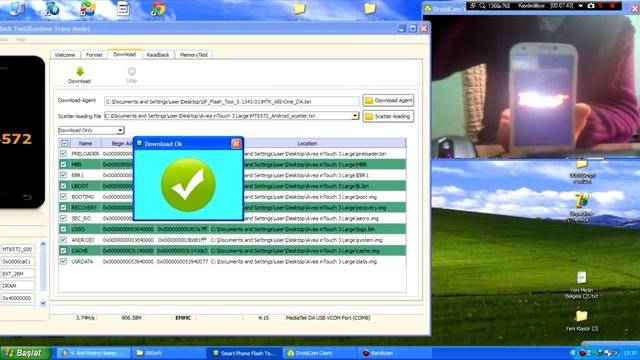Expand the Download Only mode dropdown
The image size is (640, 360).
coord(120,130)
